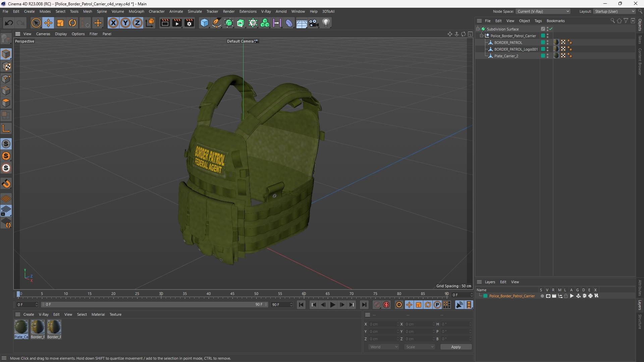Open the Object Manager Tags menu

pos(538,21)
